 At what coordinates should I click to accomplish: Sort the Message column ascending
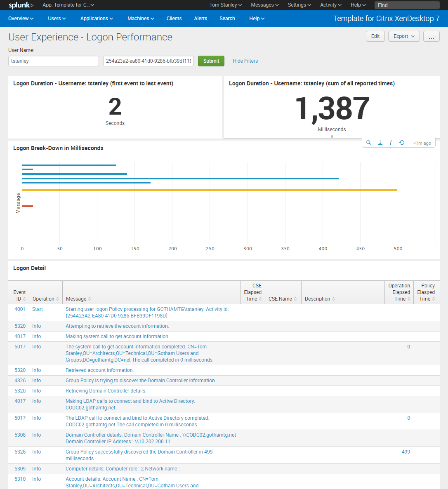coord(78,299)
